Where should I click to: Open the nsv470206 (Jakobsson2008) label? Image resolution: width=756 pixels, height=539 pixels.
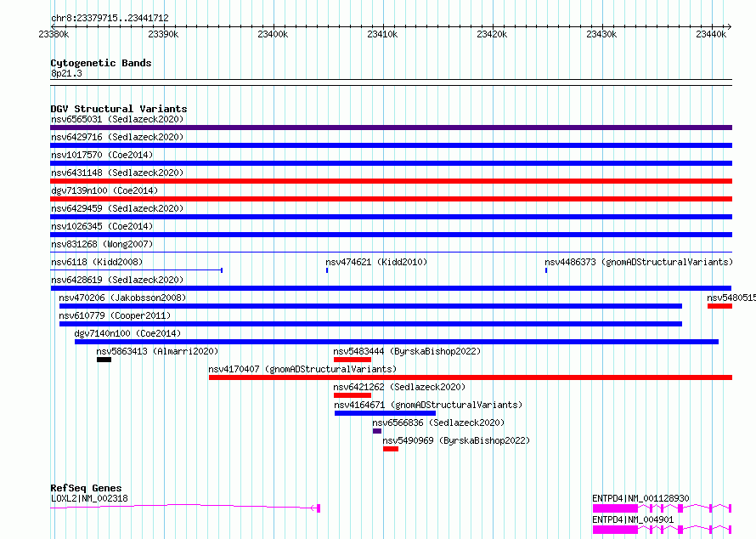point(122,298)
